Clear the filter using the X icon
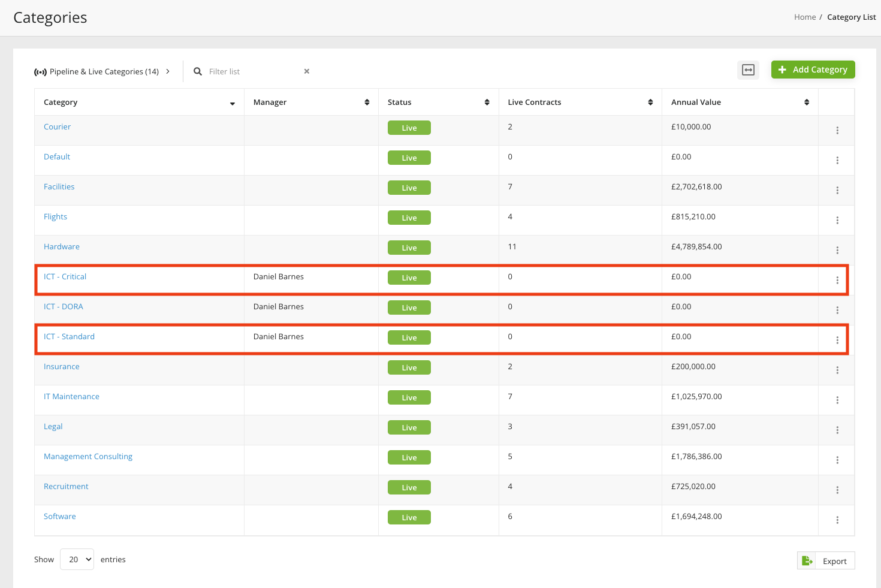The width and height of the screenshot is (881, 588). [x=306, y=71]
